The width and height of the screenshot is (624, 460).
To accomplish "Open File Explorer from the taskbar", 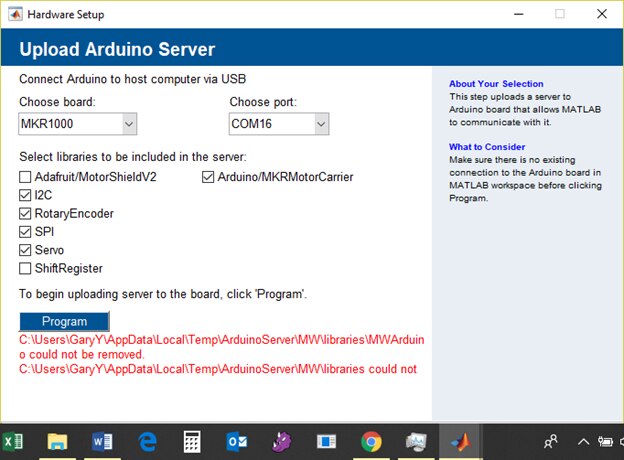I will (57, 442).
